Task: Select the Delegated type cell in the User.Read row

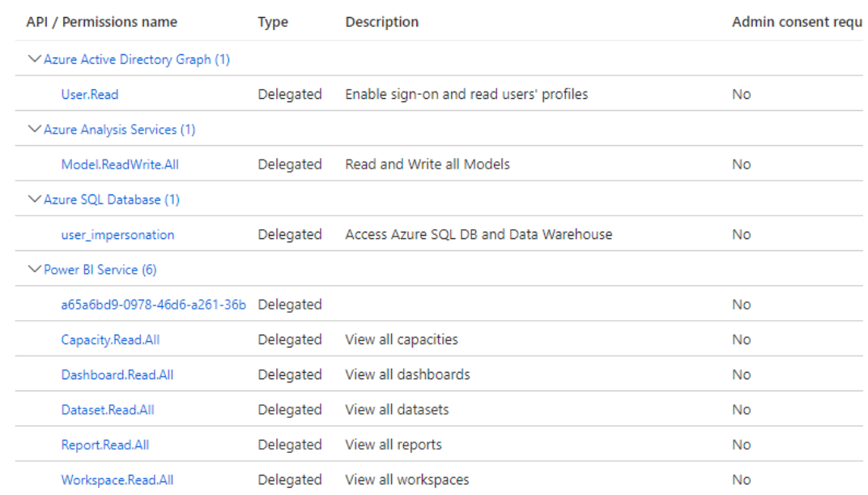Action: coord(290,94)
